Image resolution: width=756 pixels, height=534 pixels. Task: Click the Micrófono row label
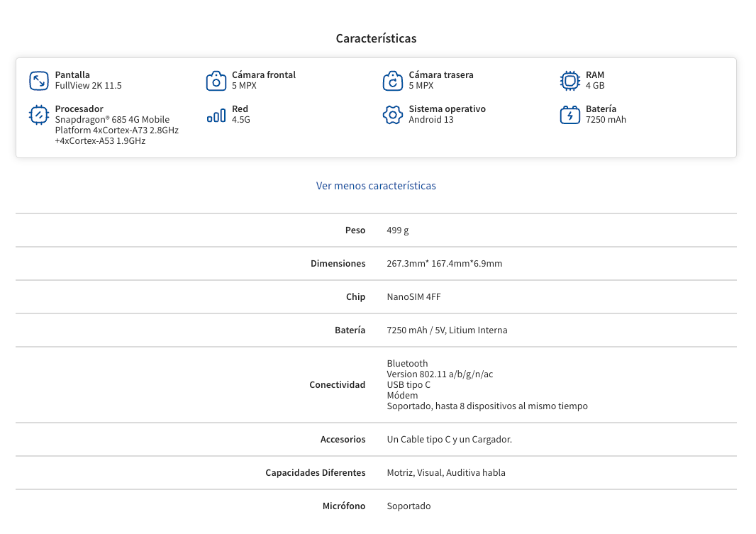tap(344, 506)
